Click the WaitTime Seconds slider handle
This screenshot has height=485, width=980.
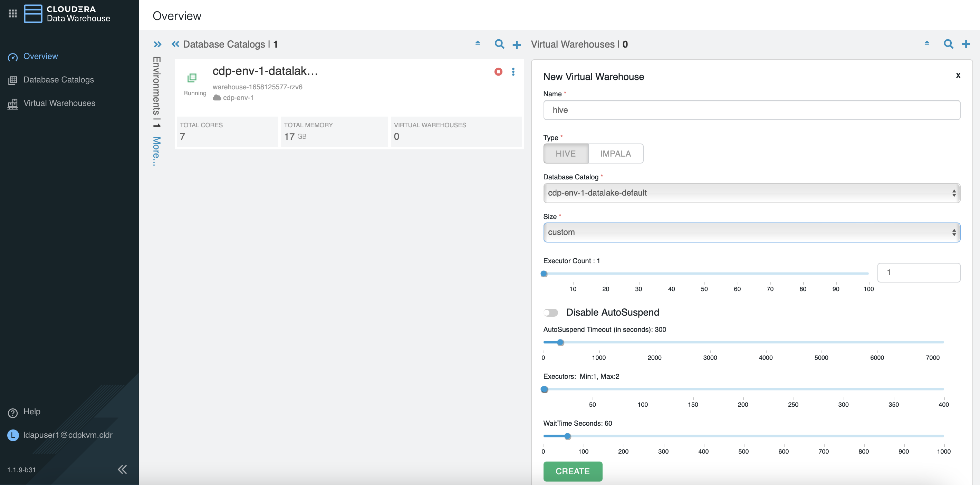[567, 436]
